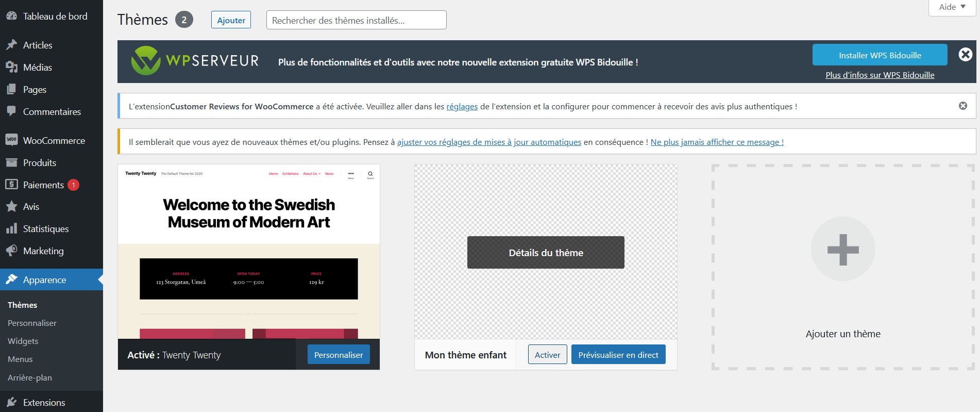The height and width of the screenshot is (412, 980).
Task: Click the Marketing megaphone icon
Action: (x=12, y=251)
